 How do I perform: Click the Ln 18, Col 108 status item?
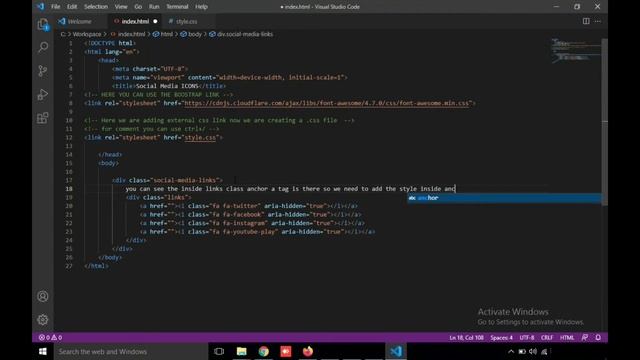[467, 338]
